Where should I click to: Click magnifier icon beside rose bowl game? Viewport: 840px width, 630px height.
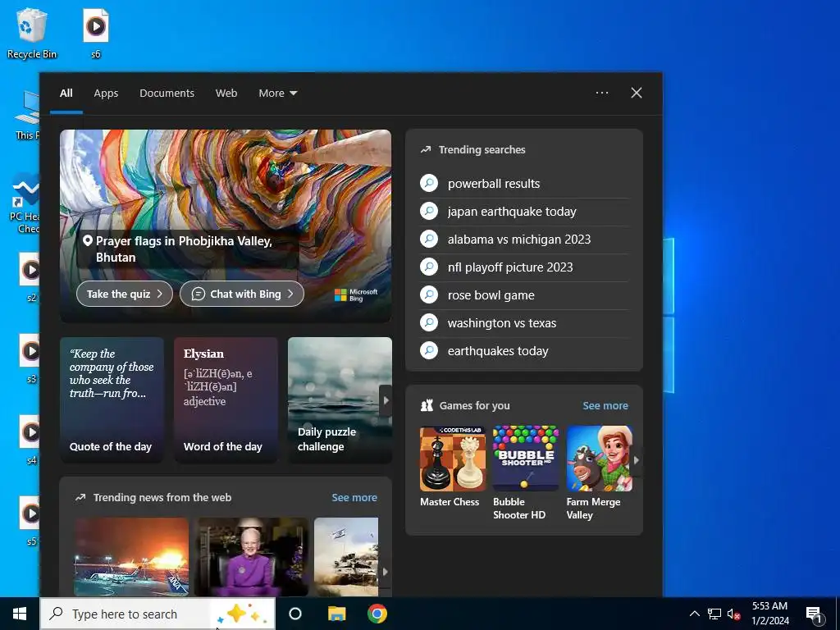pos(429,294)
